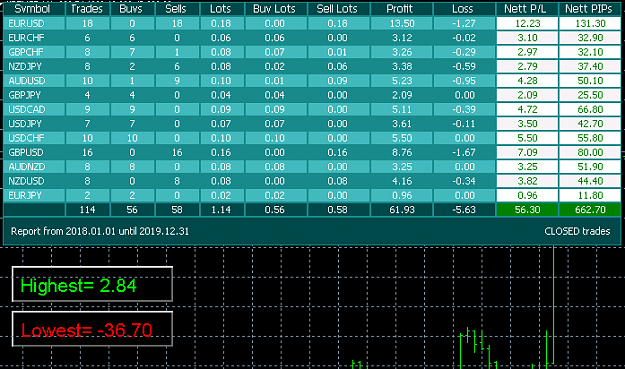Click EURUSD Nett PIPs value 131.30
This screenshot has width=625, height=369.
590,23
